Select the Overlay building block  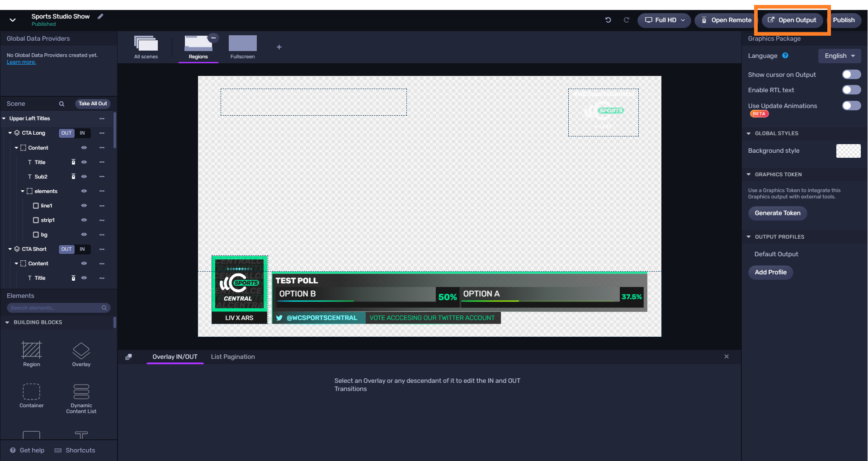pyautogui.click(x=81, y=353)
